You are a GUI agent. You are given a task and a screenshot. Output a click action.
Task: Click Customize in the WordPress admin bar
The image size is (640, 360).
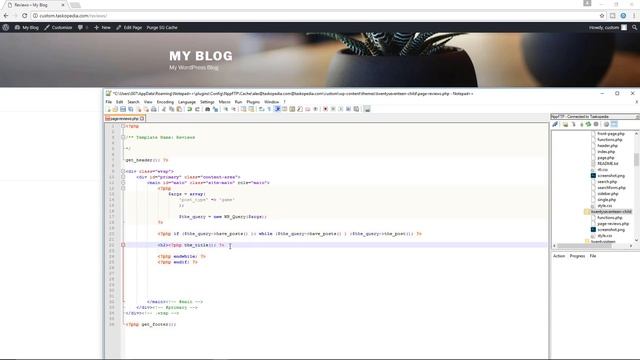(58, 27)
